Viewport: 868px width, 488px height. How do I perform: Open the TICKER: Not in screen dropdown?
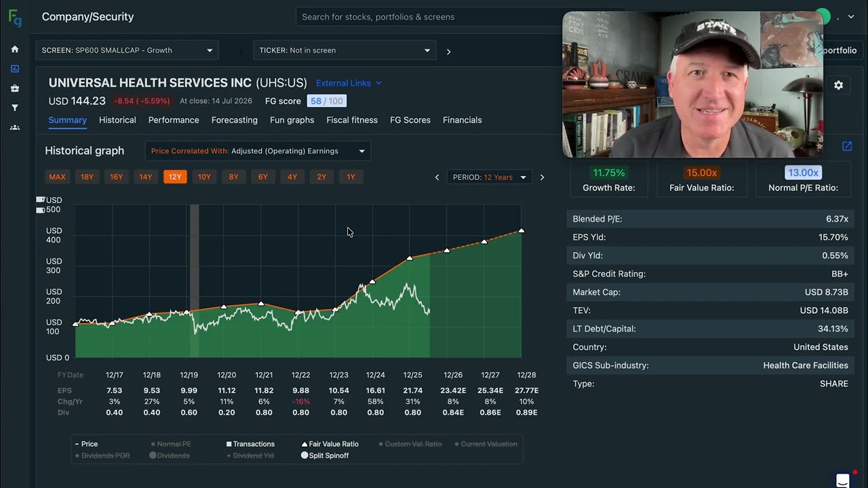point(344,50)
